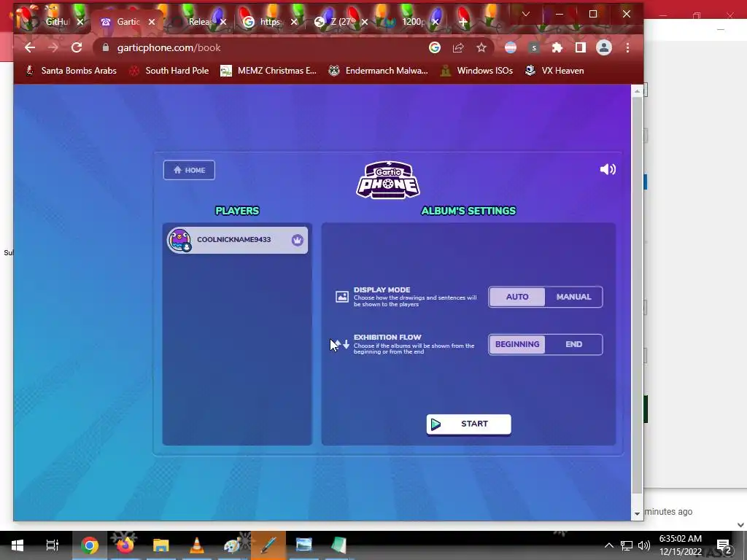The image size is (747, 560).
Task: Open the tab search dropdown chevron
Action: pos(526,15)
